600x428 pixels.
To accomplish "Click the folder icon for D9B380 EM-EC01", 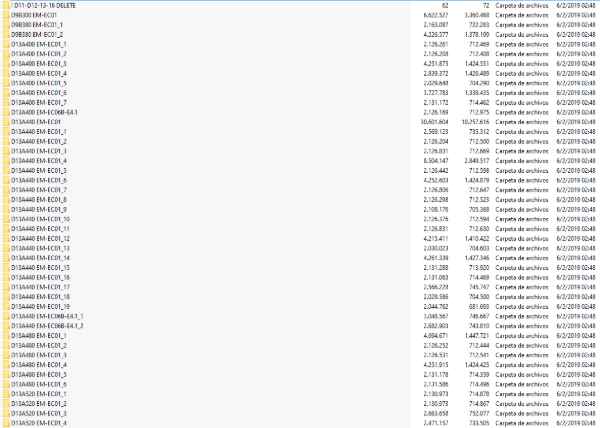I will point(5,15).
